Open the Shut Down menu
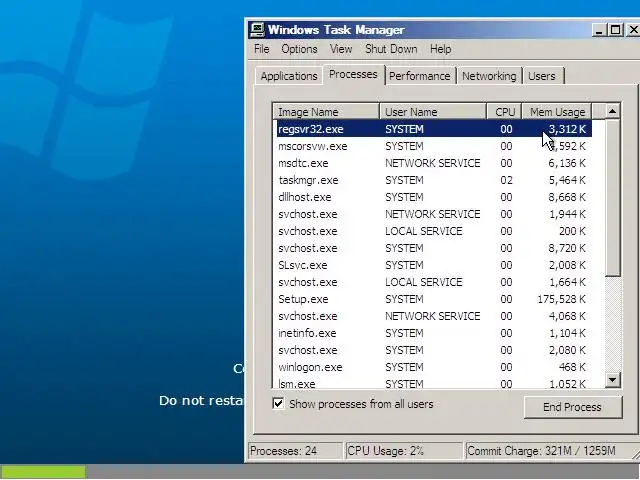Image resolution: width=640 pixels, height=480 pixels. (391, 49)
